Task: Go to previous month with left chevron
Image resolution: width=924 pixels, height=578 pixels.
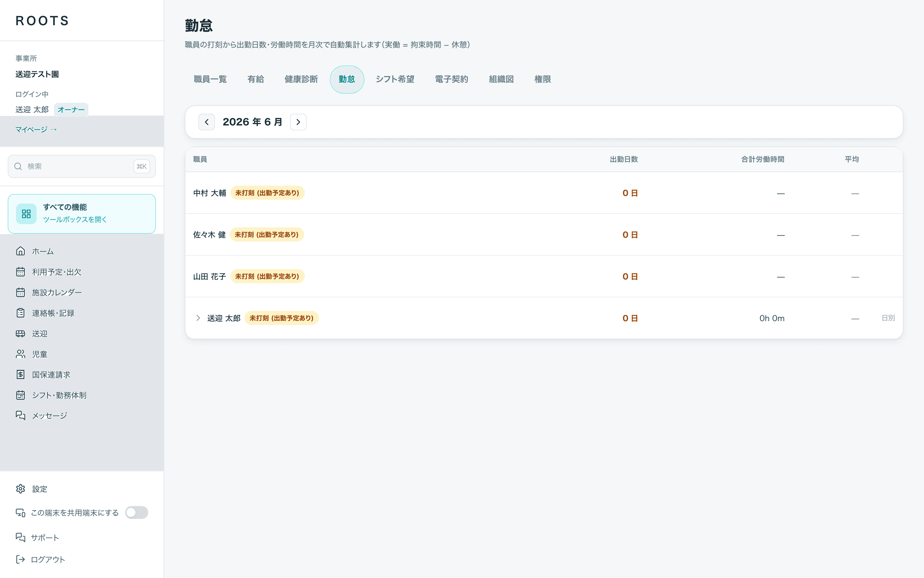Action: [207, 122]
